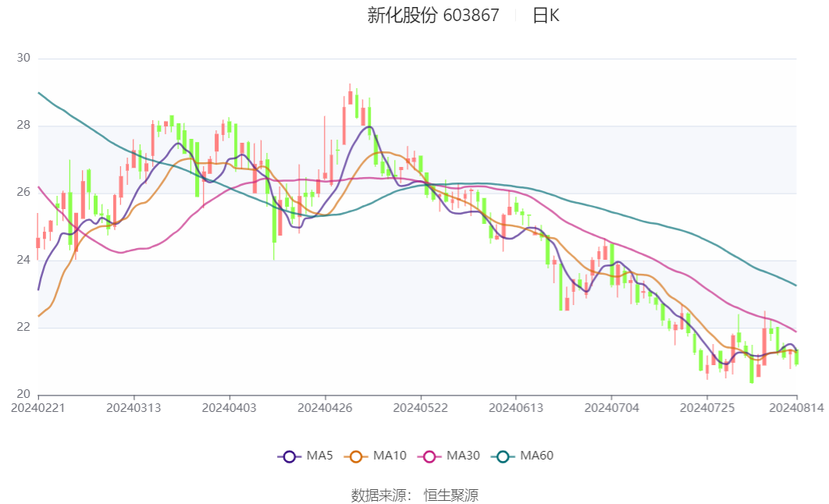Image resolution: width=829 pixels, height=504 pixels.
Task: Click the teal MA60 legend circle icon
Action: tap(503, 456)
